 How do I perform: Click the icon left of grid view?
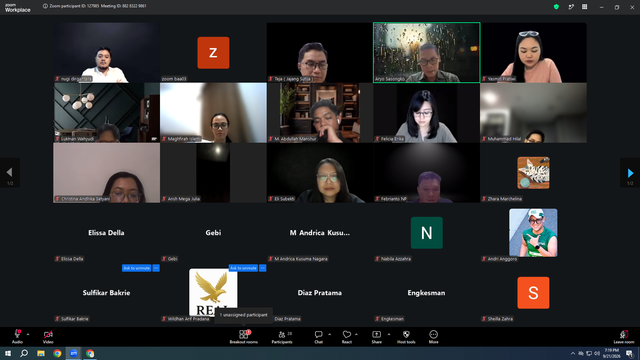click(571, 7)
